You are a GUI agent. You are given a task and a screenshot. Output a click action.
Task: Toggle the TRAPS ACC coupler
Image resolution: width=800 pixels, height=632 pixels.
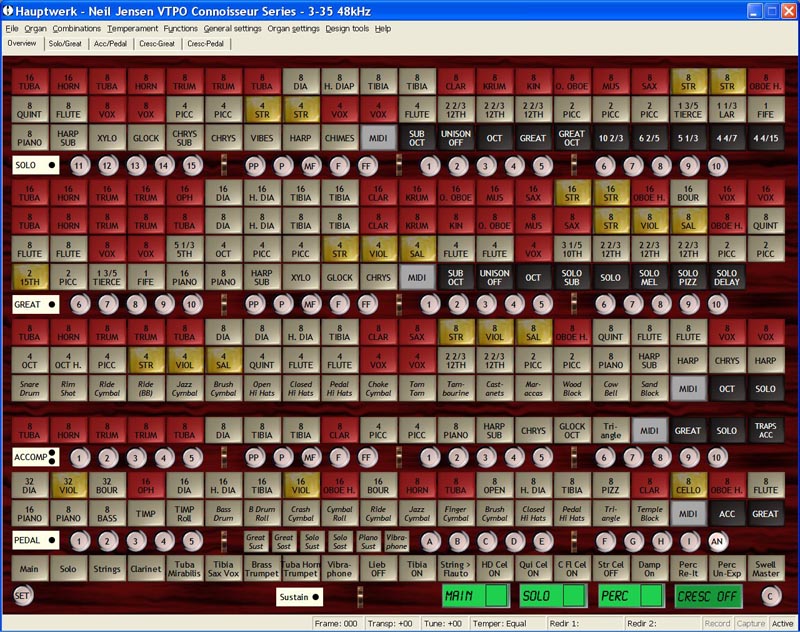pyautogui.click(x=765, y=430)
